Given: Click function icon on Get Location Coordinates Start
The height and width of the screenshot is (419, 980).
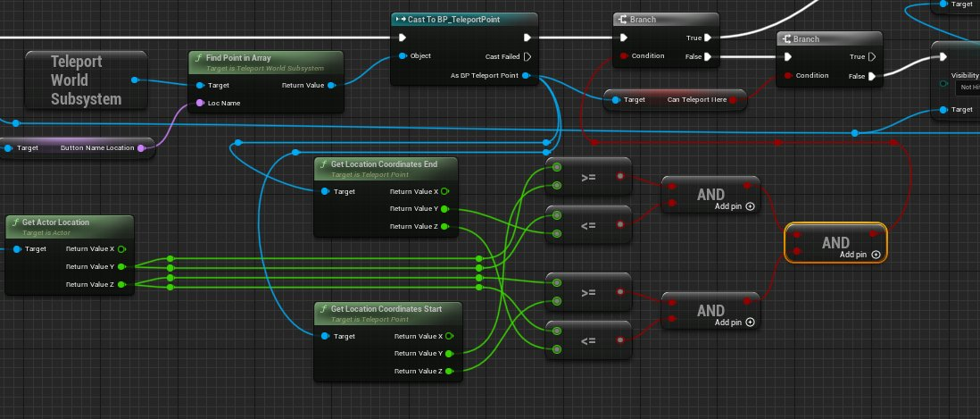Looking at the screenshot, I should click(x=324, y=309).
